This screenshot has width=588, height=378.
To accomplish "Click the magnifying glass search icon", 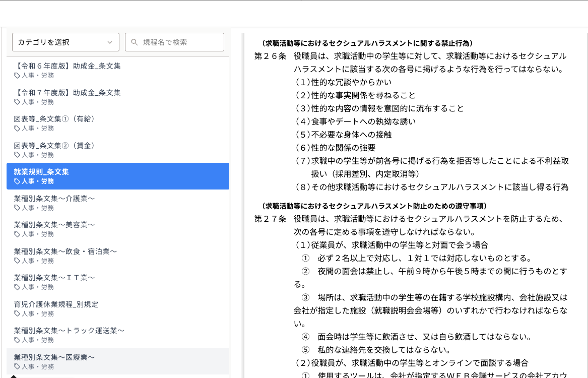I will pyautogui.click(x=134, y=42).
